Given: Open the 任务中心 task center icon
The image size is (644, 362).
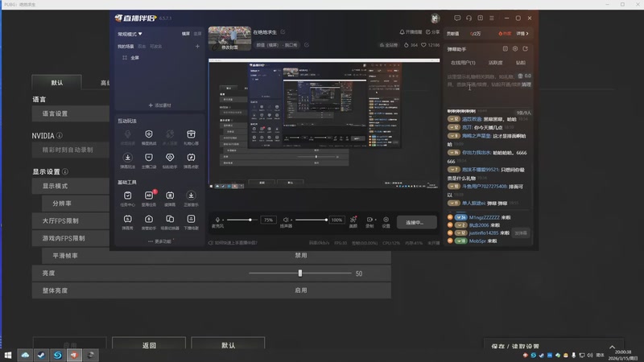Looking at the screenshot, I should tap(128, 195).
